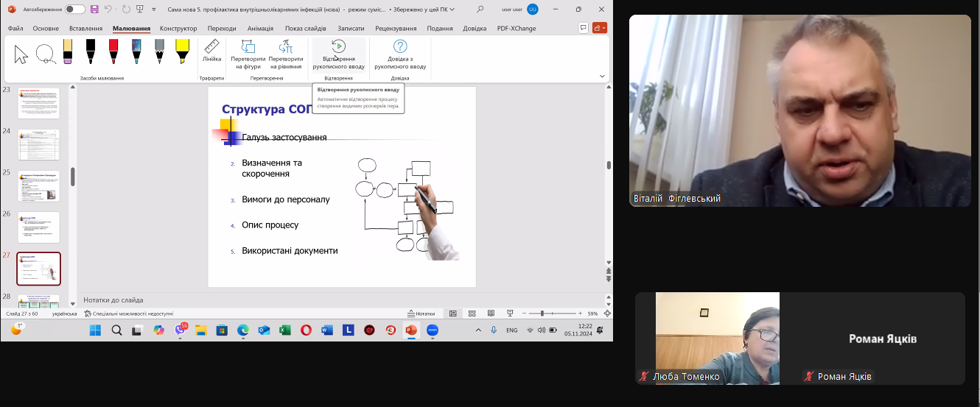Switch to the PDF-XChange tab
The height and width of the screenshot is (407, 980).
pyautogui.click(x=517, y=28)
